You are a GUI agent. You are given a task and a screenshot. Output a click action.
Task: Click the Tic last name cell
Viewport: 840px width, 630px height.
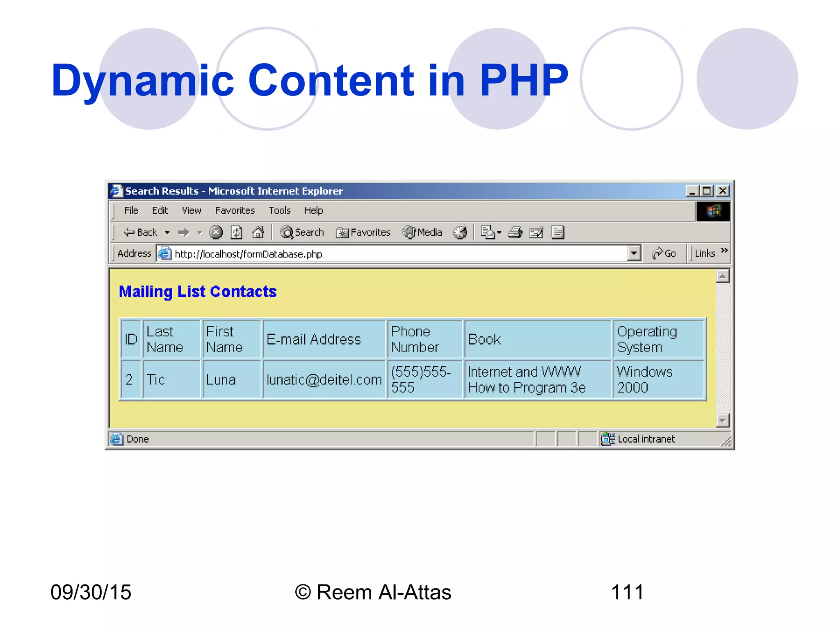pyautogui.click(x=172, y=379)
